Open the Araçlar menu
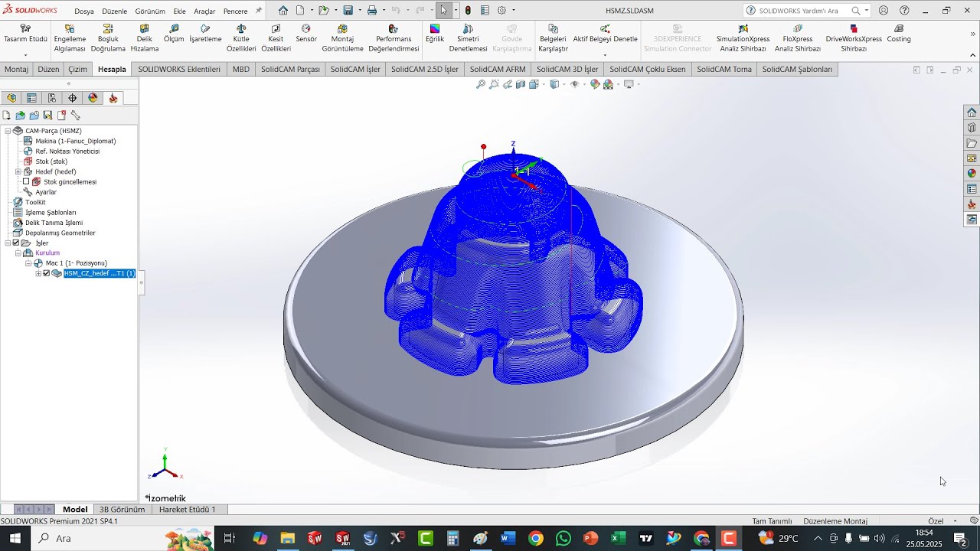This screenshot has height=551, width=980. [204, 11]
